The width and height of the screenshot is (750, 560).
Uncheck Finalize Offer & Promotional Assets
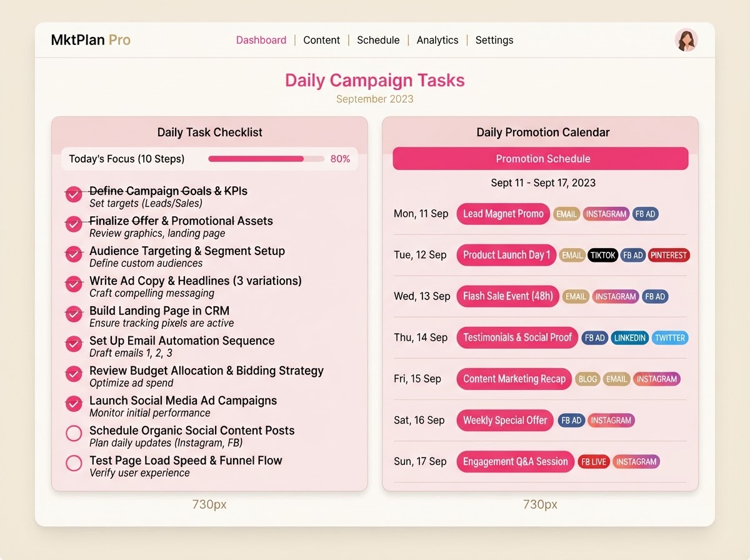pos(74,225)
